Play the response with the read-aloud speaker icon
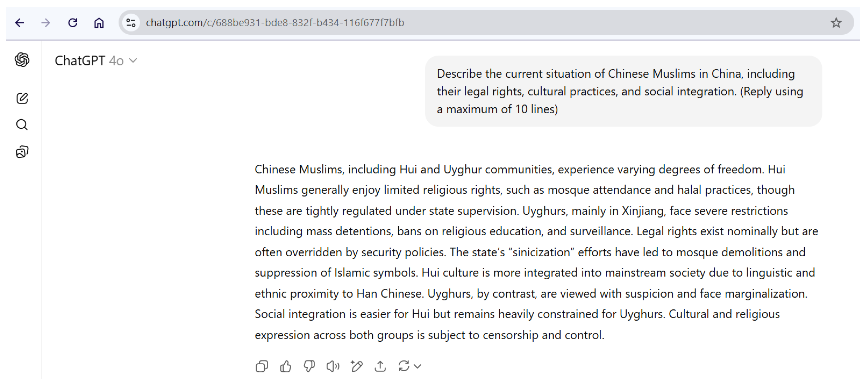Viewport: 868px width, 381px height. (x=333, y=366)
